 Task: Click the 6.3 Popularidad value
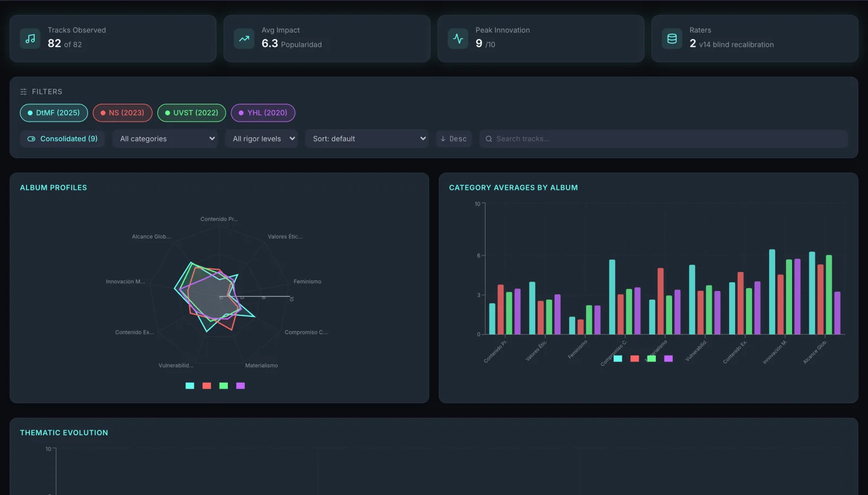[x=292, y=44]
